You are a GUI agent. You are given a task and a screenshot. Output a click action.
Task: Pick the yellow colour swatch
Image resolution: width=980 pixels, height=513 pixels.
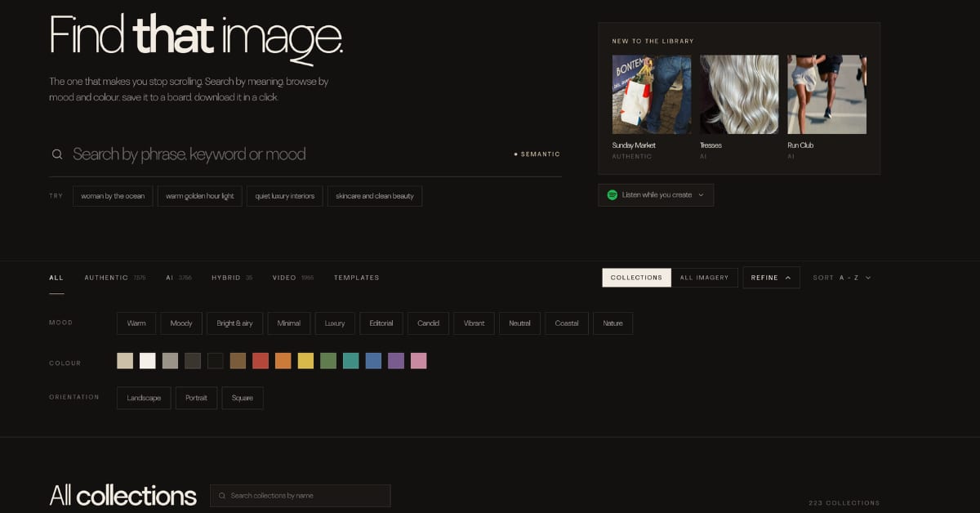[x=305, y=361]
